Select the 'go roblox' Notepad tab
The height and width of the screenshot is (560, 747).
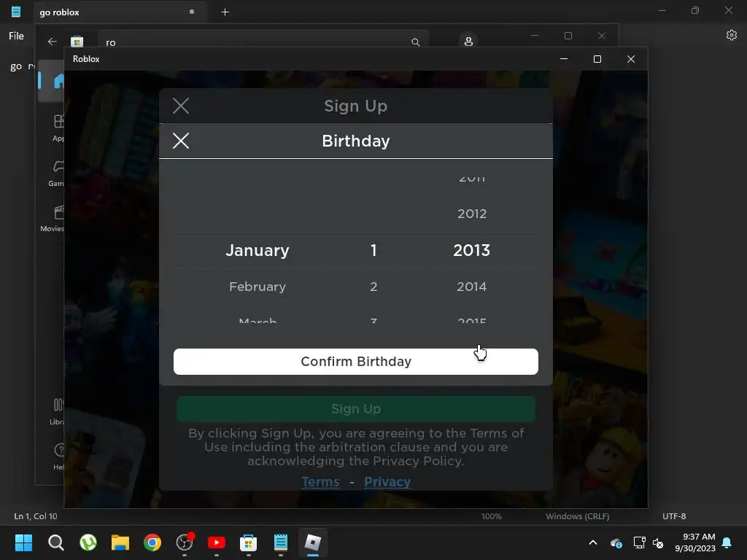[120, 12]
